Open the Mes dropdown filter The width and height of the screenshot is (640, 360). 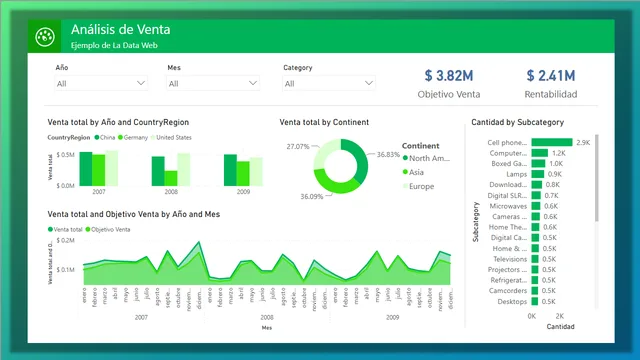click(x=213, y=83)
